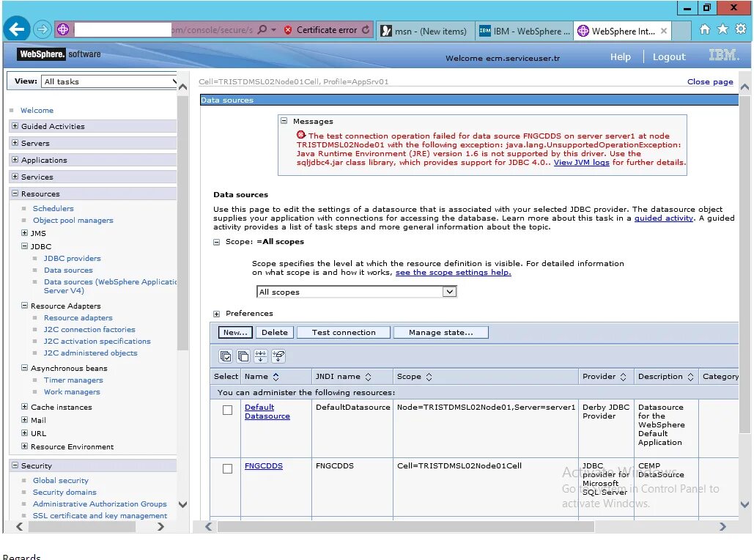
Task: Open the Welcome navigation link
Action: [x=37, y=110]
